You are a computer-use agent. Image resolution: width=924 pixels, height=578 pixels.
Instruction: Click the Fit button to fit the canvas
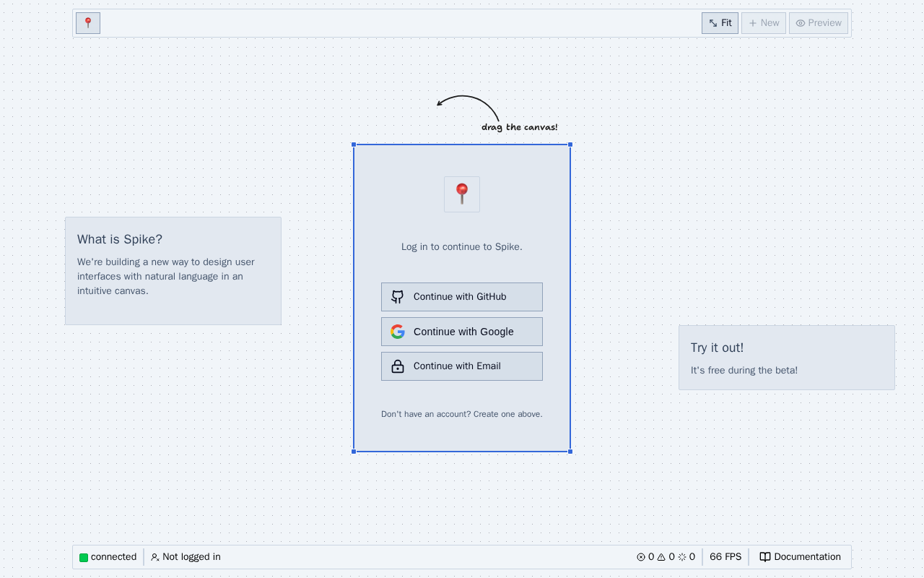click(720, 23)
